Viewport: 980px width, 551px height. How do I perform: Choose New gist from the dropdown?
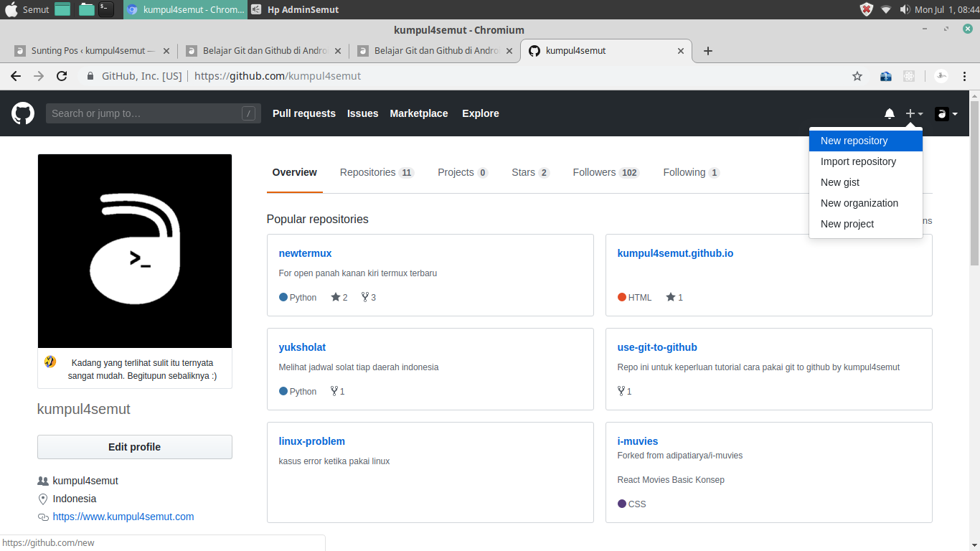(839, 182)
